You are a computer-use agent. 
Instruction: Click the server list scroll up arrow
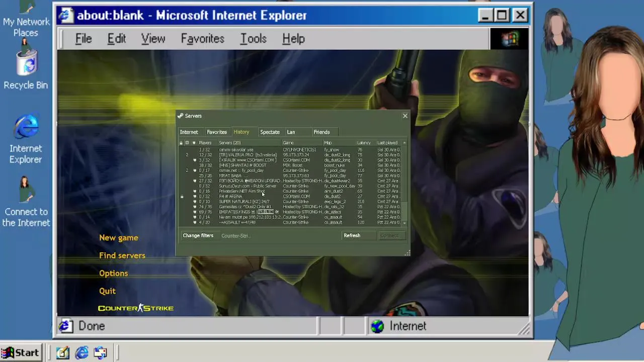404,143
